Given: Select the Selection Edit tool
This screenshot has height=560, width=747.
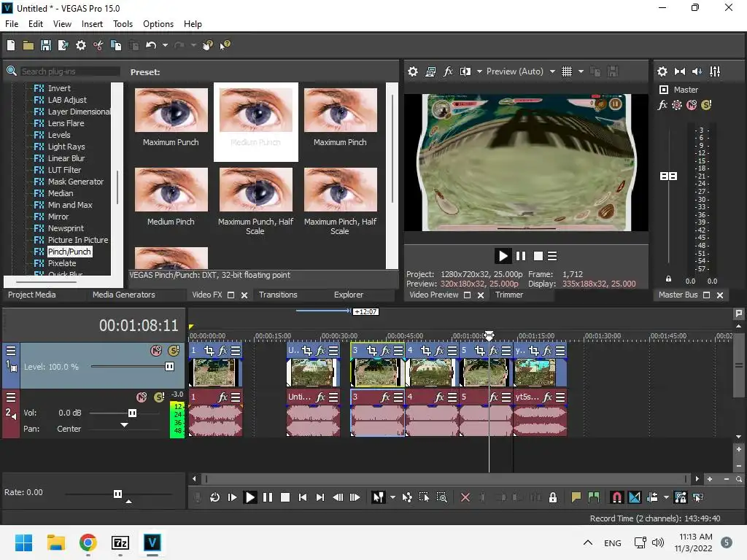Looking at the screenshot, I should (424, 497).
